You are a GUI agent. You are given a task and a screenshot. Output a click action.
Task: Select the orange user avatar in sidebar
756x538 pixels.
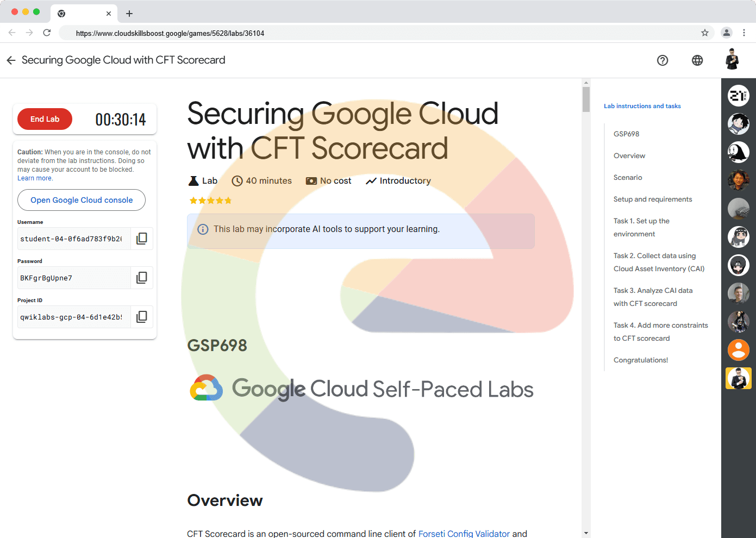(739, 350)
